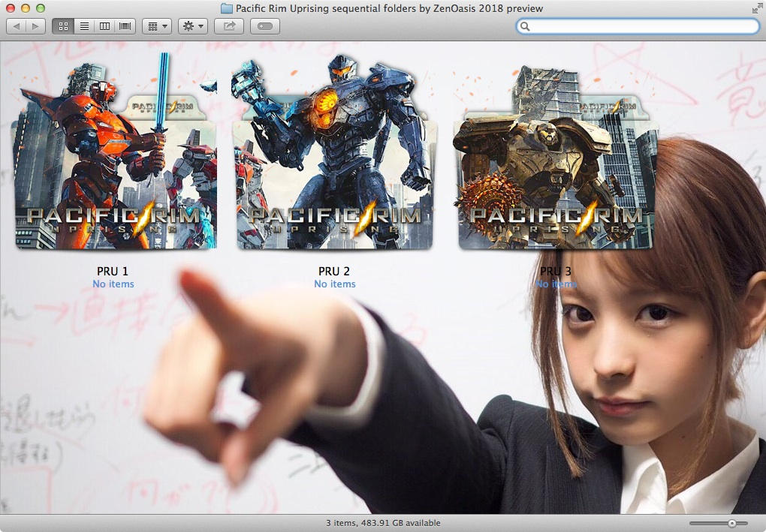Toggle column view mode
Screen dimensions: 766x532
pyautogui.click(x=104, y=26)
